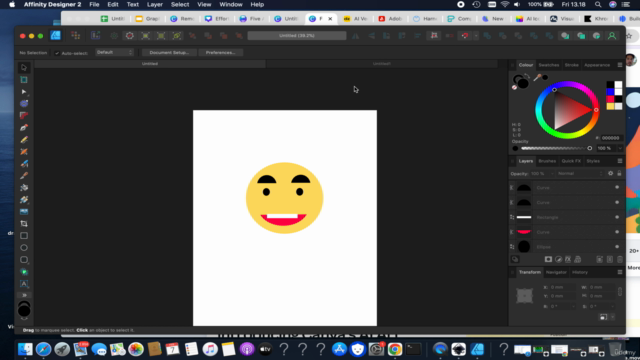Select the Pencil tool
640x360 pixels.
[24, 140]
